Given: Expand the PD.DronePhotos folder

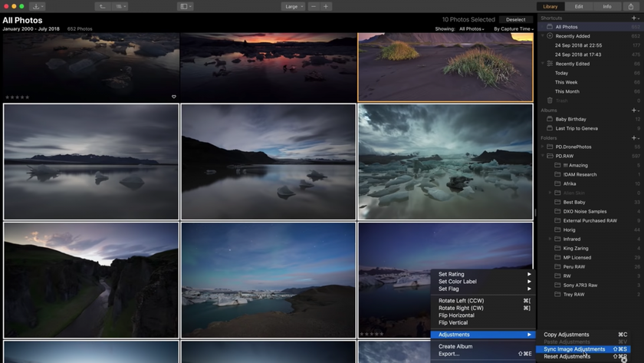Looking at the screenshot, I should point(543,147).
